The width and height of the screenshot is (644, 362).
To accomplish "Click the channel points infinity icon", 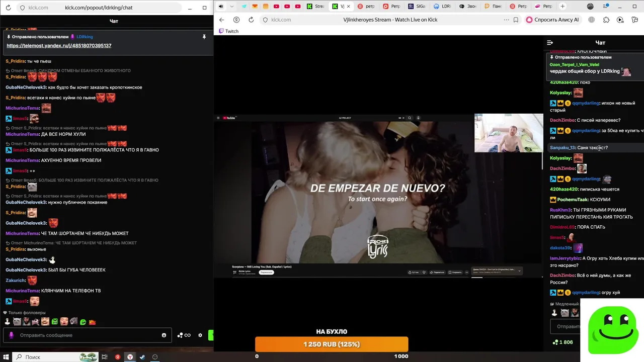I will click(184, 335).
